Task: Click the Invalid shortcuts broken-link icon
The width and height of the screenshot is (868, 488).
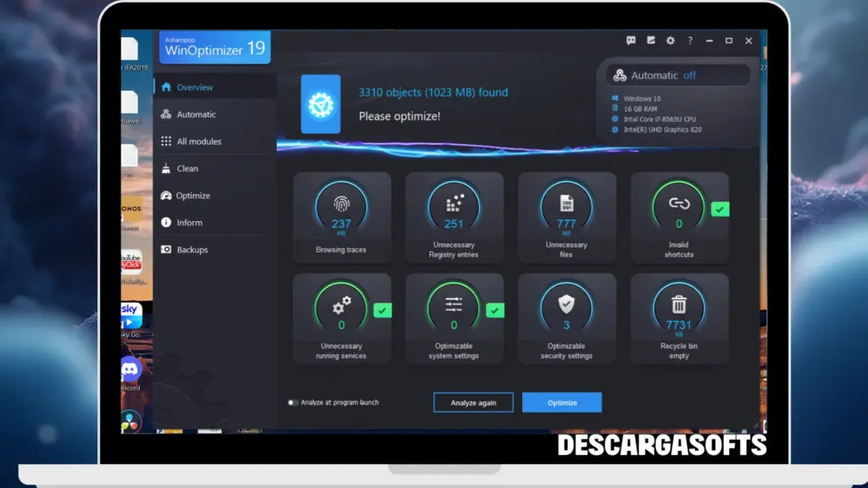Action: pyautogui.click(x=679, y=204)
